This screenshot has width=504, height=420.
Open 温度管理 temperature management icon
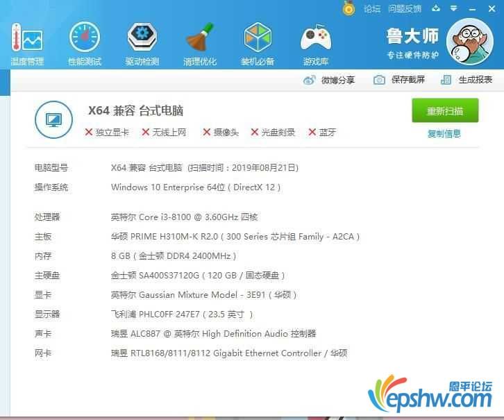(27, 43)
